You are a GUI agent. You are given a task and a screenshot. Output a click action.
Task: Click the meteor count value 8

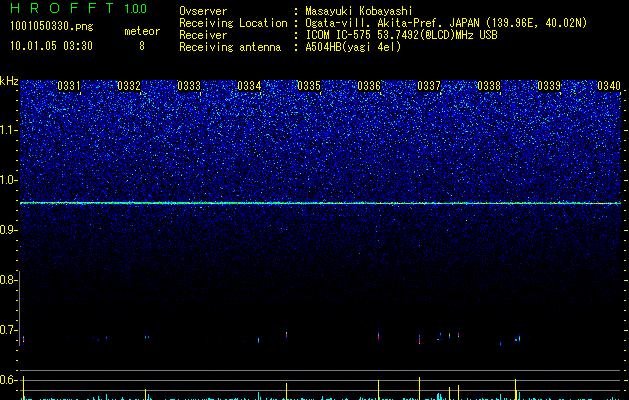point(142,46)
